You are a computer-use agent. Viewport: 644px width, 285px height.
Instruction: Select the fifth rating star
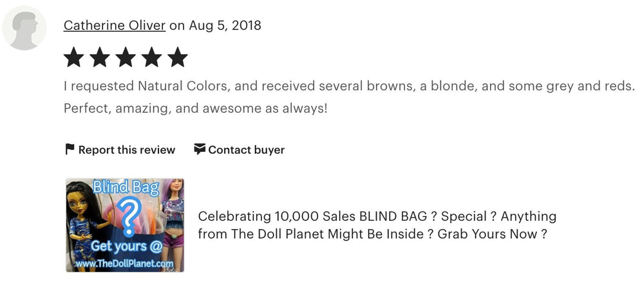(178, 58)
